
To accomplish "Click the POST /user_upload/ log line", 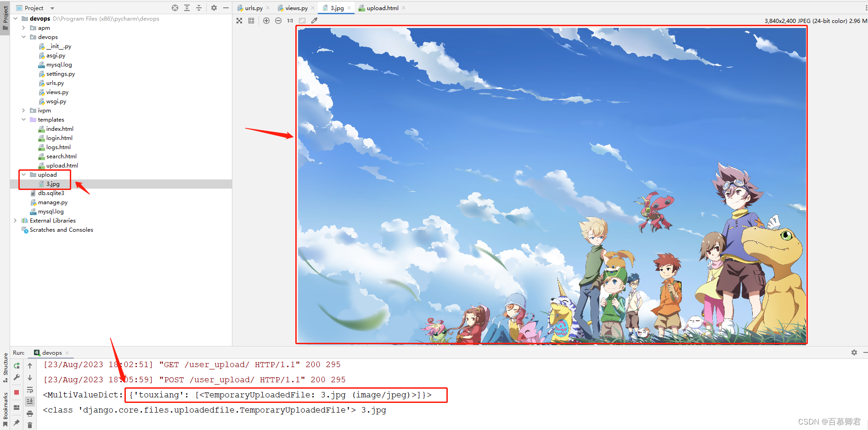I will pyautogui.click(x=194, y=380).
